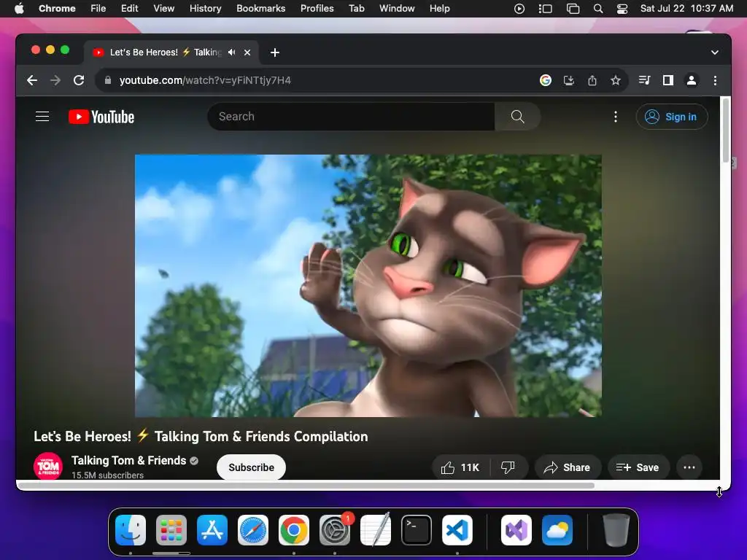The width and height of the screenshot is (747, 560).
Task: Open the Apple menu
Action: coord(19,9)
